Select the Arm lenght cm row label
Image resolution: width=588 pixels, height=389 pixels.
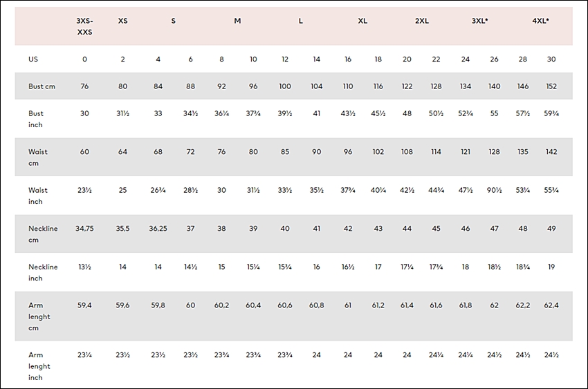pos(39,316)
